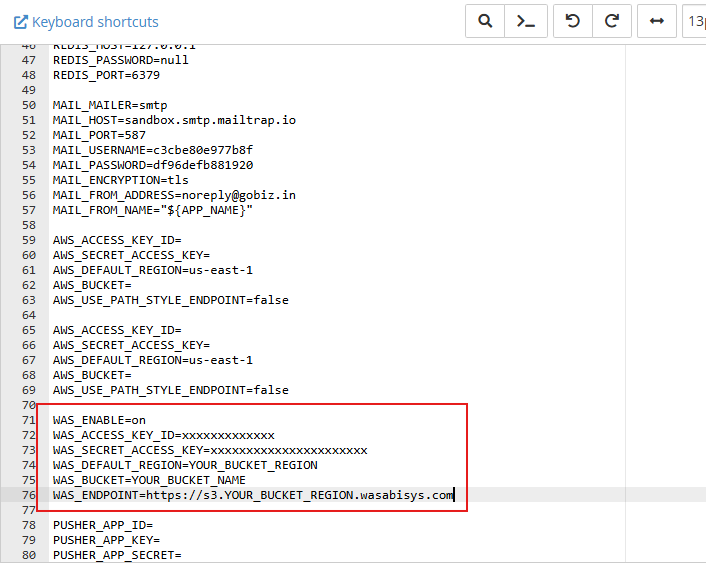Click the MAIL_PASSWORD line
Image resolution: width=706 pixels, height=580 pixels.
pyautogui.click(x=153, y=165)
